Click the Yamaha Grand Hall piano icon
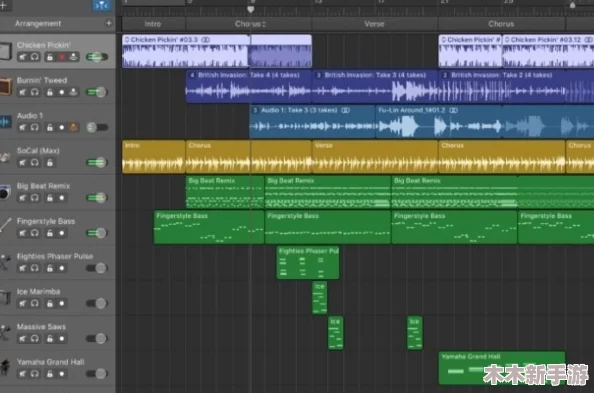This screenshot has width=594, height=393. [x=5, y=368]
